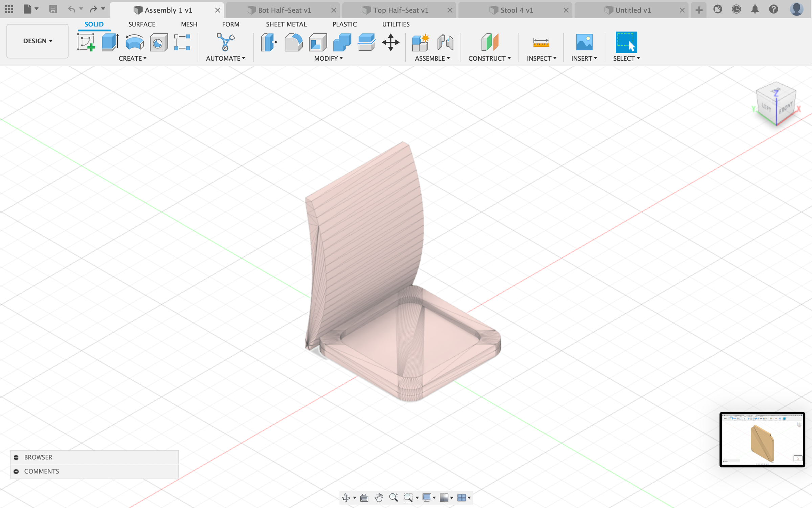
Task: Select the Fillet tool
Action: [x=293, y=42]
